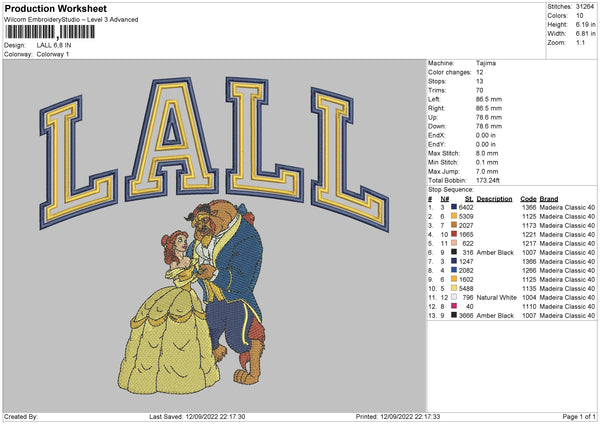Select the blue swatch beside 2082 stitches
Viewport: 600px width, 424px height.
[454, 270]
